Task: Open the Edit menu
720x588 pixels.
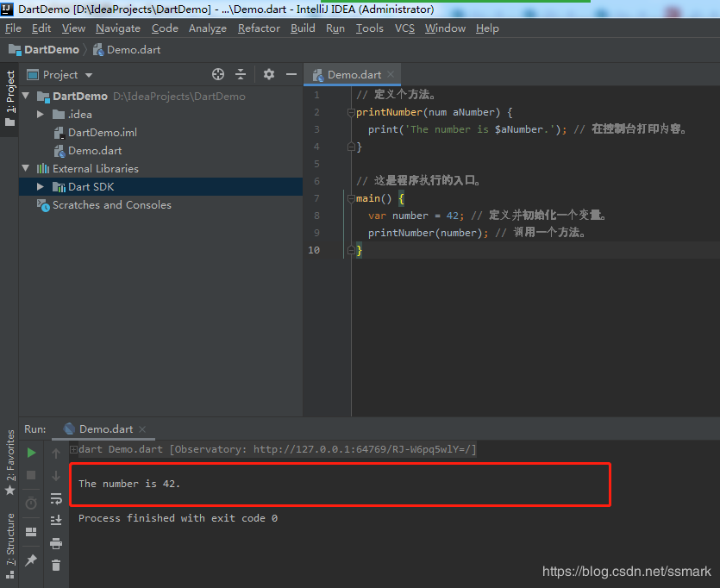Action: click(x=41, y=28)
